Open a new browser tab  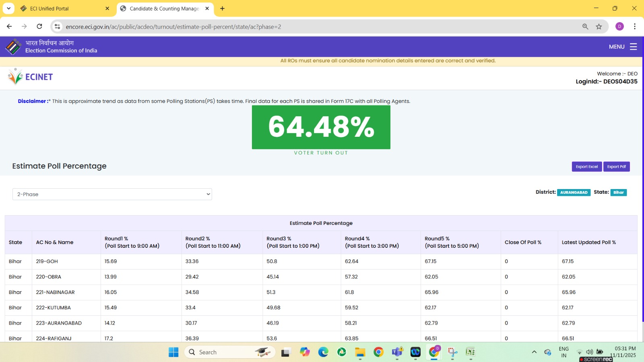coord(222,8)
